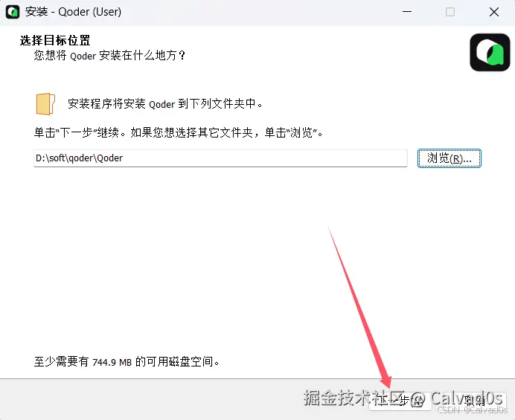The width and height of the screenshot is (515, 420).
Task: Click the yellow folder icon
Action: [x=45, y=104]
